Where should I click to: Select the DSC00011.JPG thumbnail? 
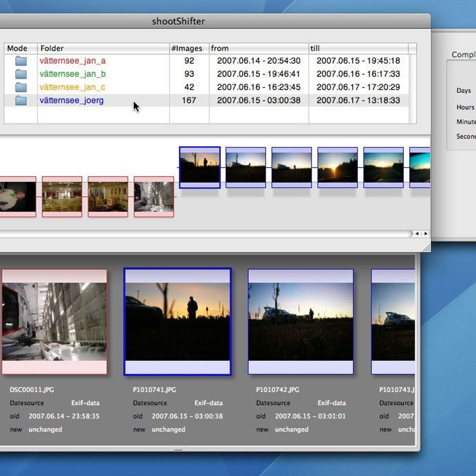(x=54, y=321)
